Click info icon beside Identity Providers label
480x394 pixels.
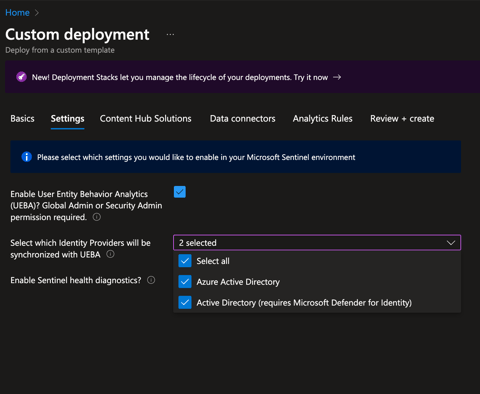[x=110, y=254]
